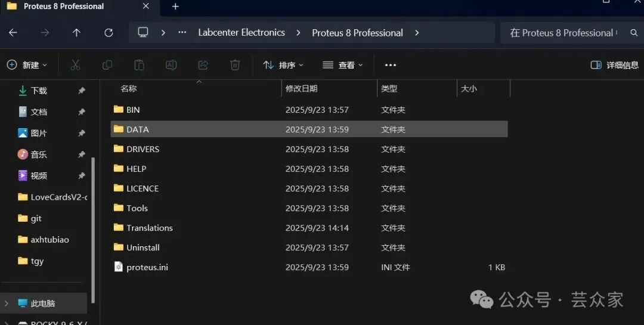644x325 pixels.
Task: Click the Paste clipboard icon
Action: coord(139,65)
